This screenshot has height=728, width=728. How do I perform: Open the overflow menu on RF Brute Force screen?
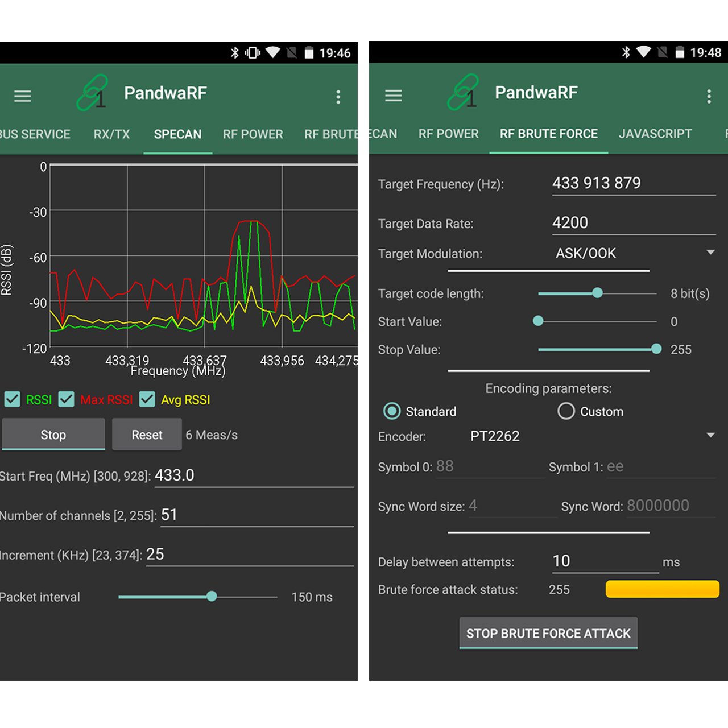(709, 97)
